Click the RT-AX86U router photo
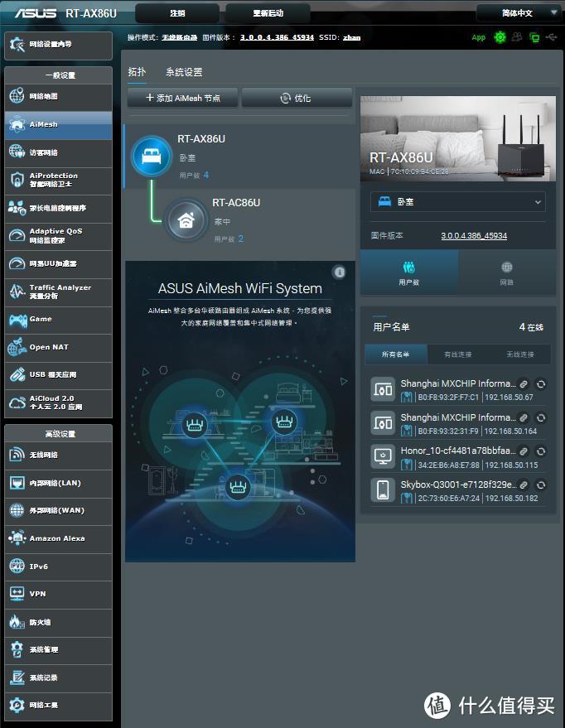The image size is (565, 728). pyautogui.click(x=458, y=138)
